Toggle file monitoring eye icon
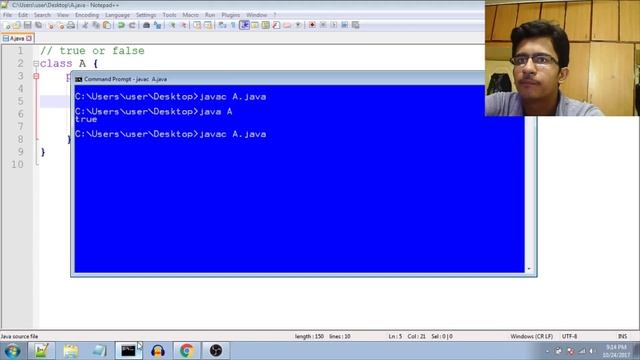640x360 pixels. point(298,25)
